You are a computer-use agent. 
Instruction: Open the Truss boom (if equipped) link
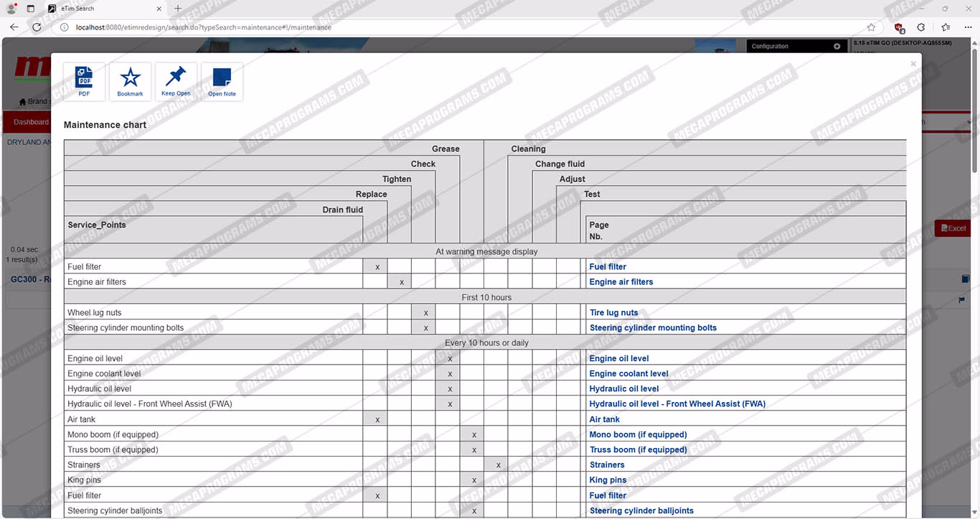(638, 450)
